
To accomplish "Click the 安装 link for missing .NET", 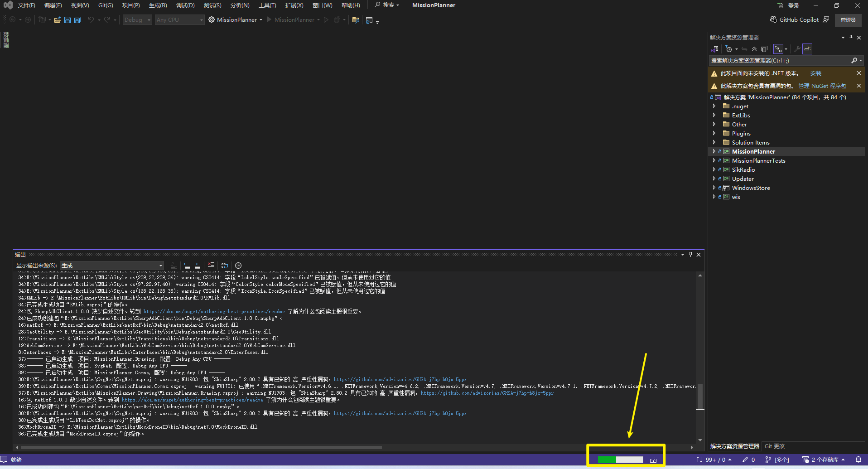I will (x=815, y=73).
